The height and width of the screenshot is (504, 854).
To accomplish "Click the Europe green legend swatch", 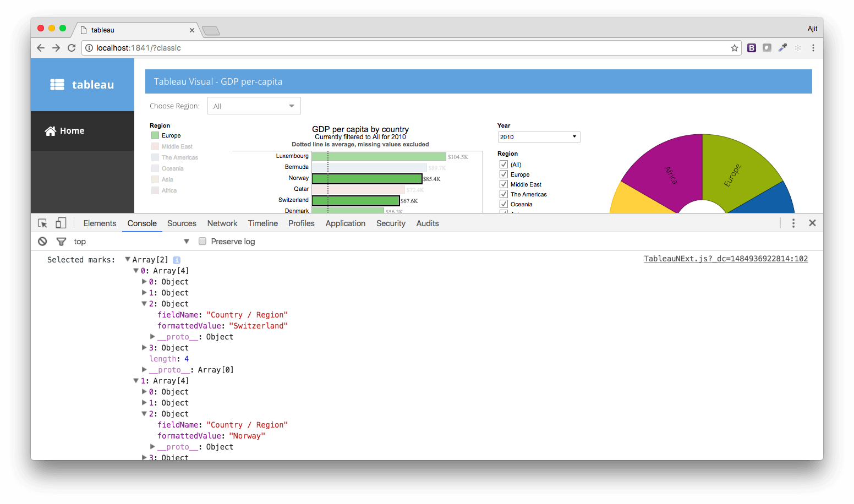I will (155, 135).
